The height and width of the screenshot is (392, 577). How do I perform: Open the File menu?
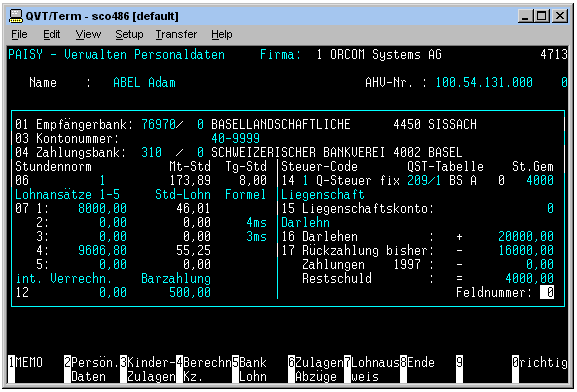(19, 34)
